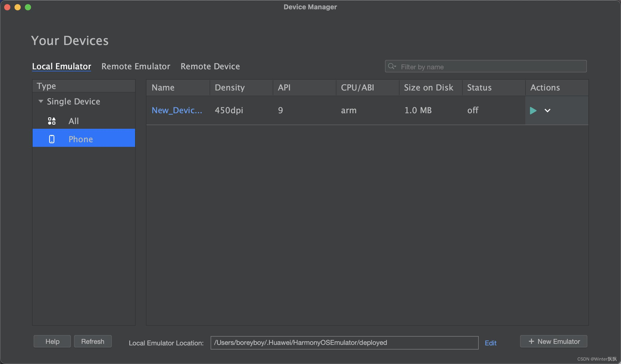This screenshot has width=621, height=364.
Task: Click the search magnifier icon in the filter box
Action: 392,66
